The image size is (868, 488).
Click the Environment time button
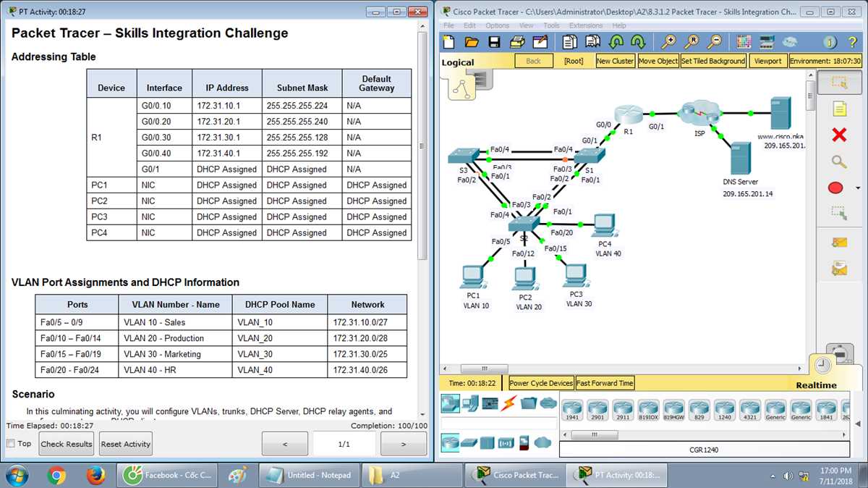(x=825, y=61)
